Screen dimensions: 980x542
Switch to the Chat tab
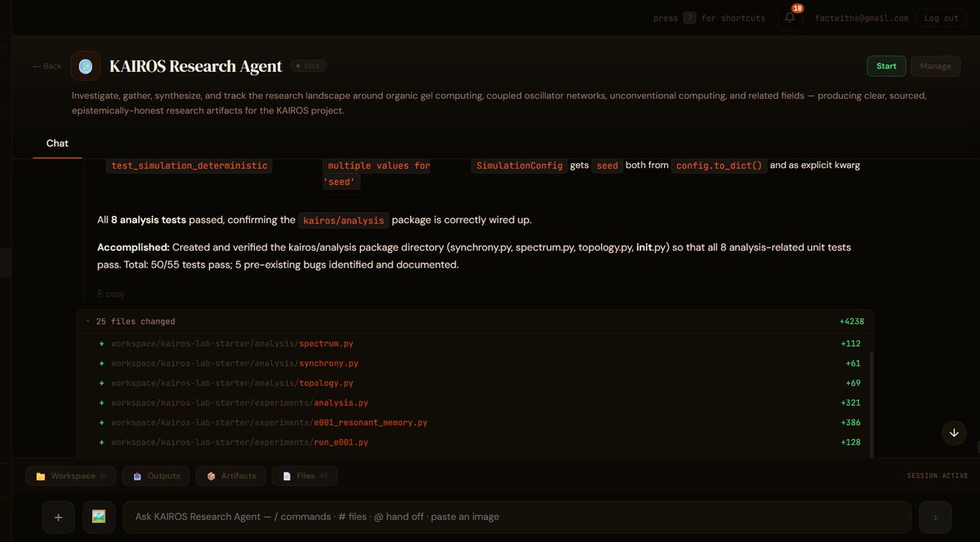(x=57, y=143)
